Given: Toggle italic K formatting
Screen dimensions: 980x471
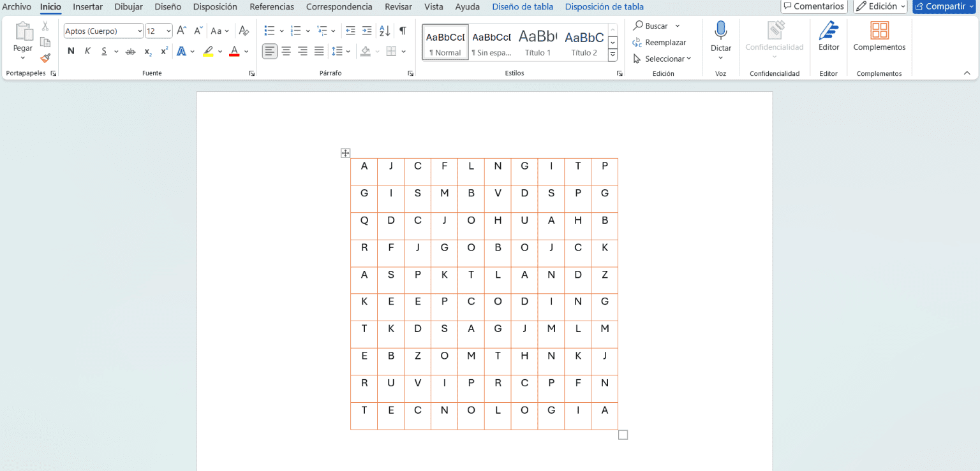Looking at the screenshot, I should (87, 51).
